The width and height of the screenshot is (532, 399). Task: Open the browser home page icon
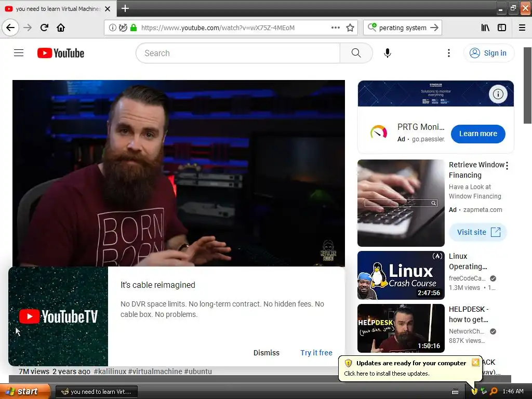pyautogui.click(x=61, y=28)
